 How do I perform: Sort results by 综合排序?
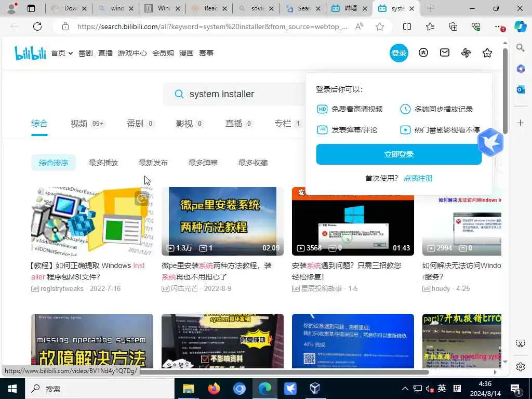point(54,163)
